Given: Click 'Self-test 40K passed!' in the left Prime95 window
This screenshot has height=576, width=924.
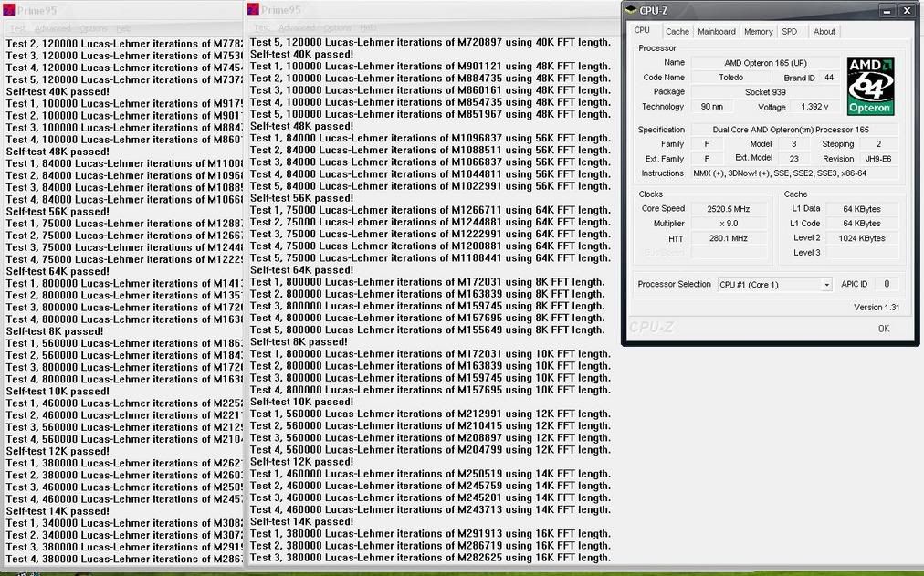Looking at the screenshot, I should [x=58, y=91].
